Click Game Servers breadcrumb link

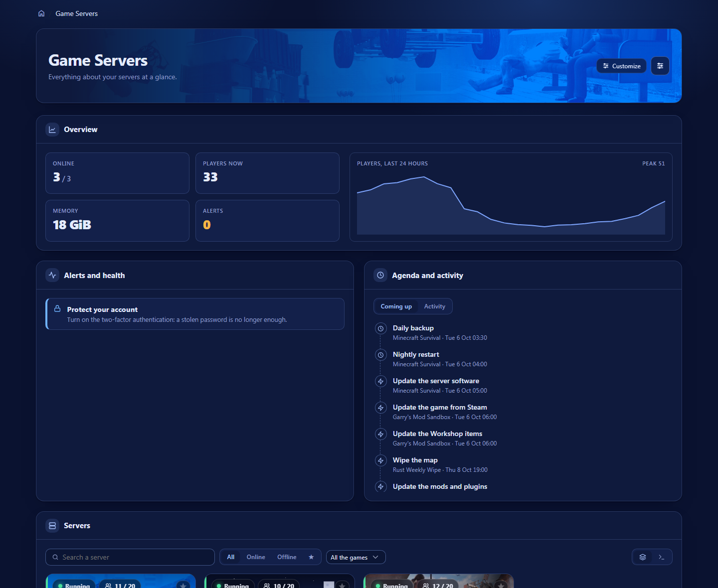77,13
